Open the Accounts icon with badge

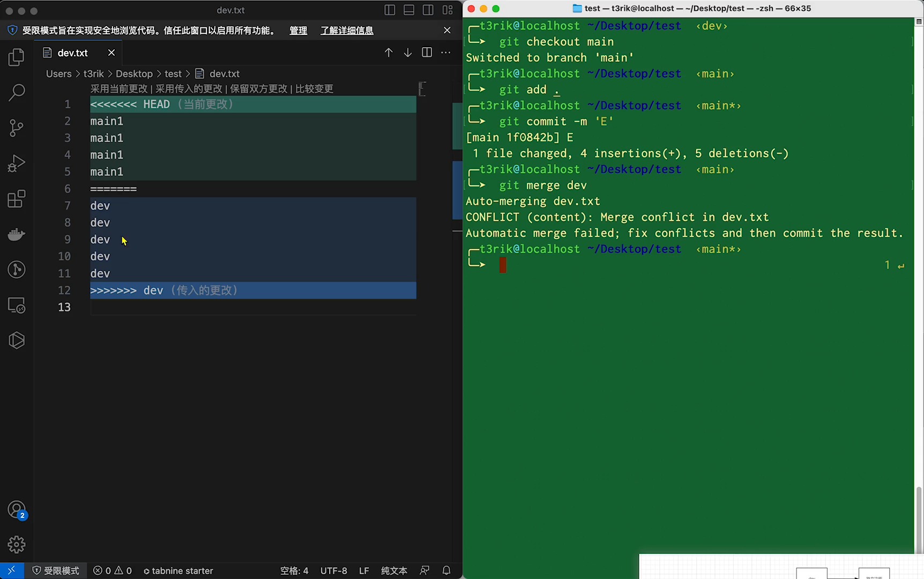coord(17,509)
